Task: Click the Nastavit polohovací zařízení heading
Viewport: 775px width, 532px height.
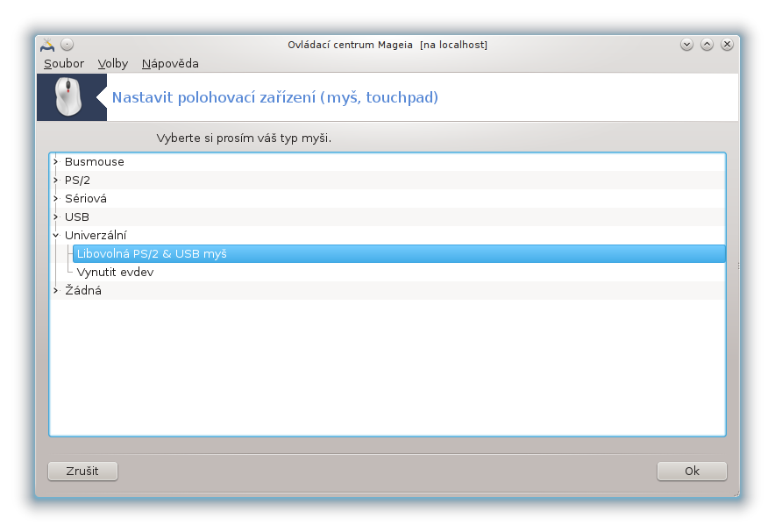Action: click(274, 97)
